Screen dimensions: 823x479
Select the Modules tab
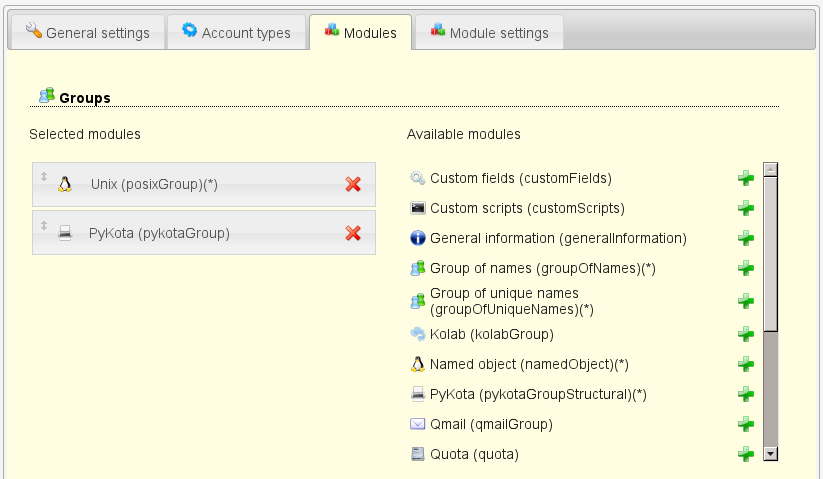[360, 33]
